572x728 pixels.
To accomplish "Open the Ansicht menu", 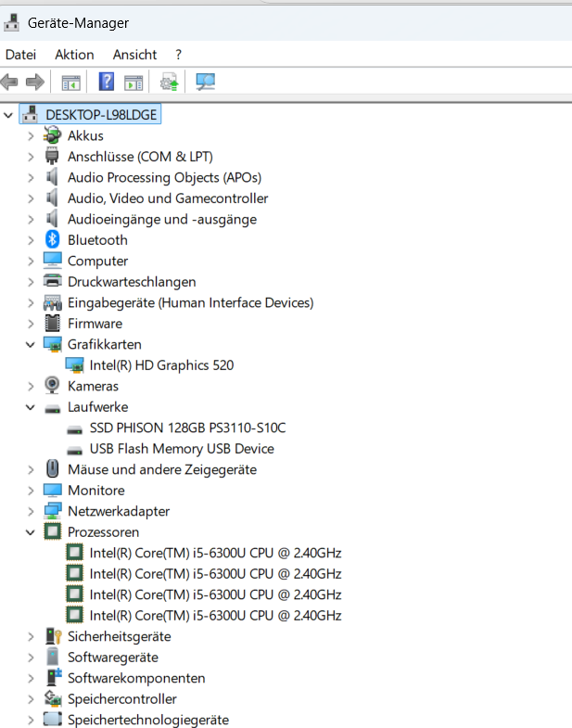I will 134,55.
